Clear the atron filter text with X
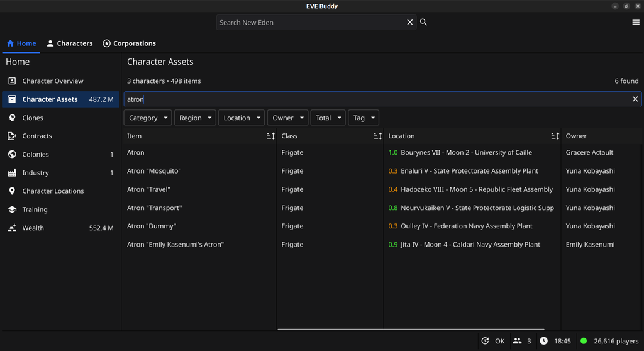The width and height of the screenshot is (644, 351). [x=635, y=99]
